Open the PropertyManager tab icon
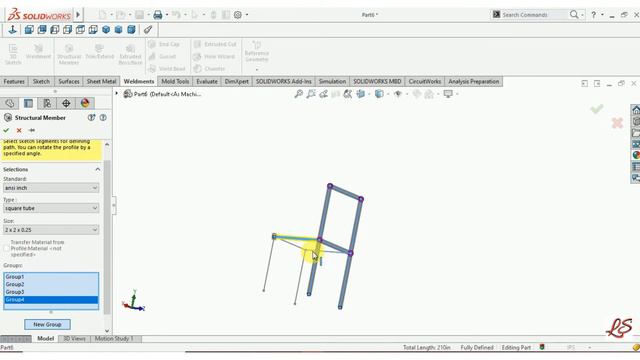This screenshot has height=360, width=640. click(x=28, y=103)
